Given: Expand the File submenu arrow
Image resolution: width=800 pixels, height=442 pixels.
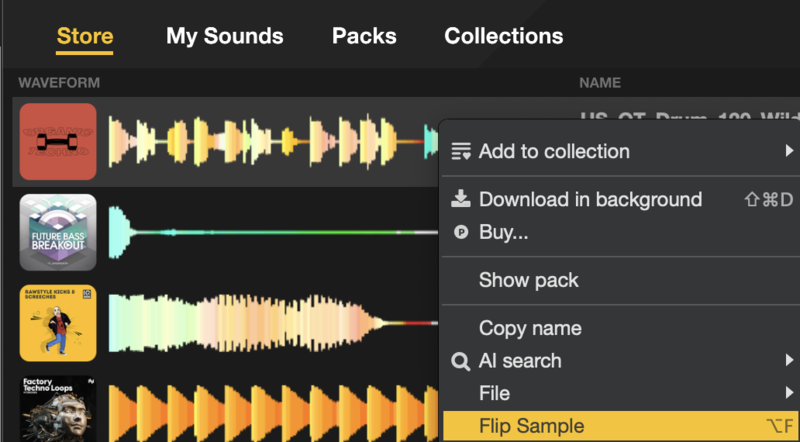Looking at the screenshot, I should (789, 393).
